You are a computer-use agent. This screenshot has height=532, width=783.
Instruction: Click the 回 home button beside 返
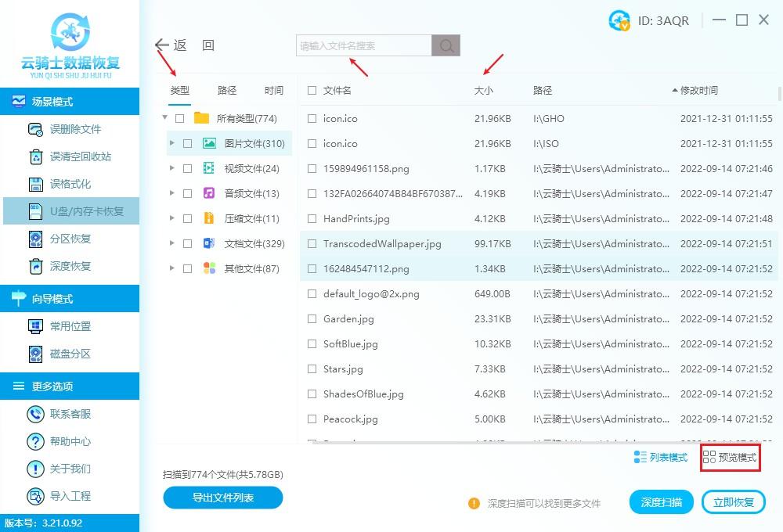(208, 45)
